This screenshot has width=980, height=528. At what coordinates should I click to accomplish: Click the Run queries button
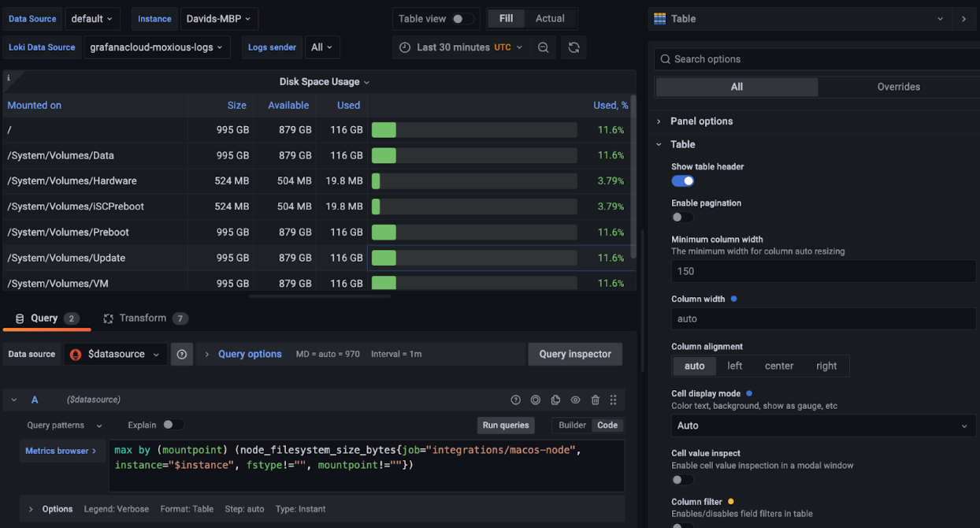coord(505,425)
